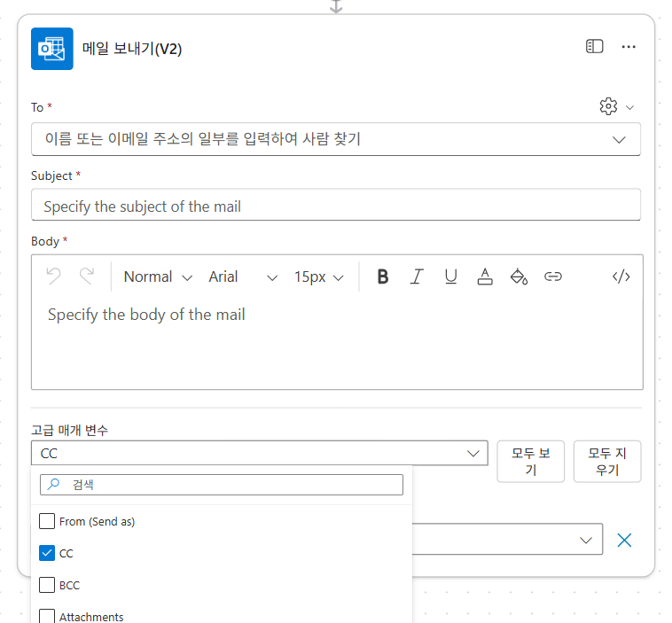Click the mail body text area
The image size is (672, 623).
[337, 343]
